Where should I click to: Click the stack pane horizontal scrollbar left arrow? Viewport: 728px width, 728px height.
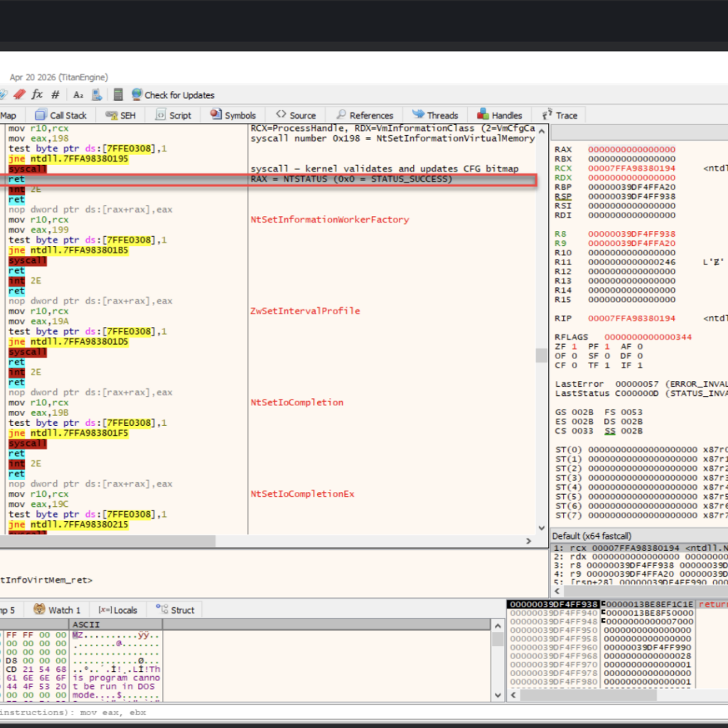[x=513, y=695]
